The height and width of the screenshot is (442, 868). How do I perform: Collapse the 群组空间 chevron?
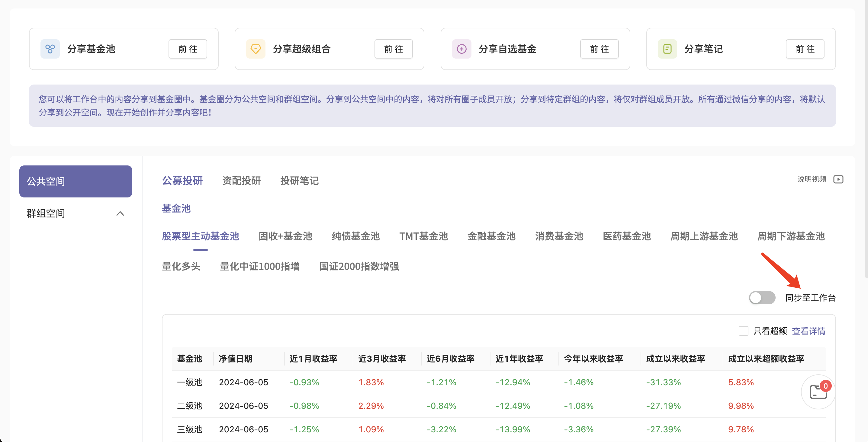pos(120,213)
